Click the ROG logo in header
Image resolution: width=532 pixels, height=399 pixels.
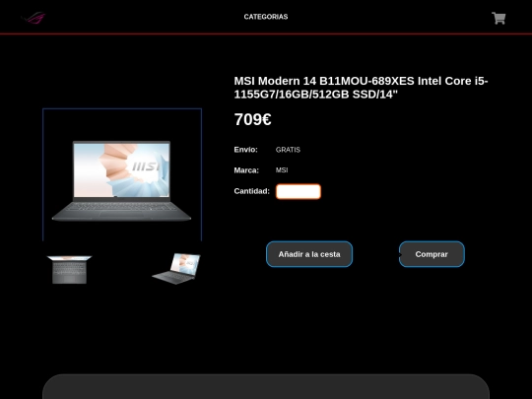pos(33,18)
